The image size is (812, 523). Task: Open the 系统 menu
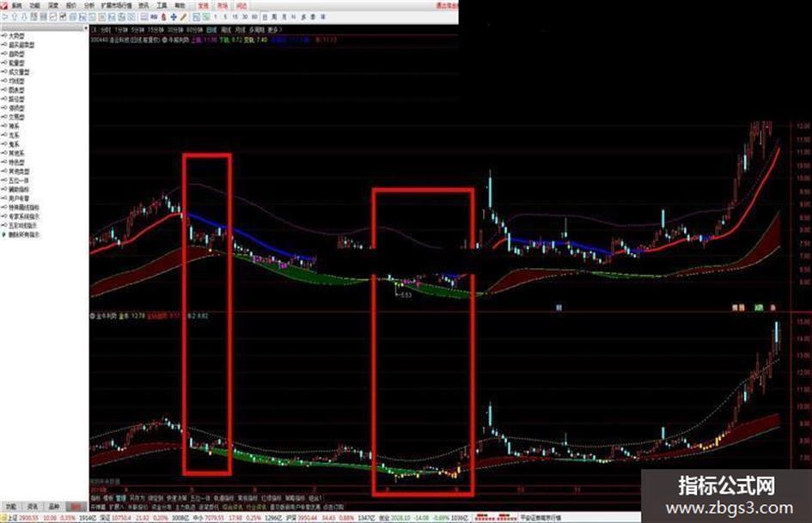point(17,6)
